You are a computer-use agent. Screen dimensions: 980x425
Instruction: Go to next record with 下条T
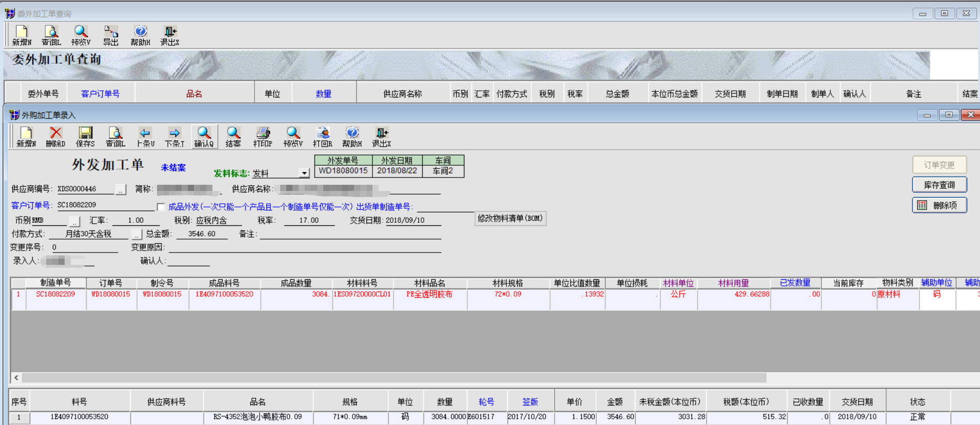[x=174, y=137]
